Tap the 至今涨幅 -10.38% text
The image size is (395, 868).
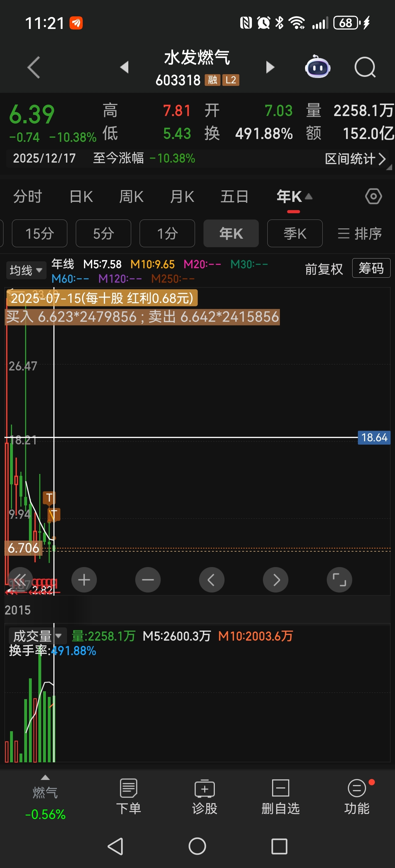pyautogui.click(x=144, y=158)
